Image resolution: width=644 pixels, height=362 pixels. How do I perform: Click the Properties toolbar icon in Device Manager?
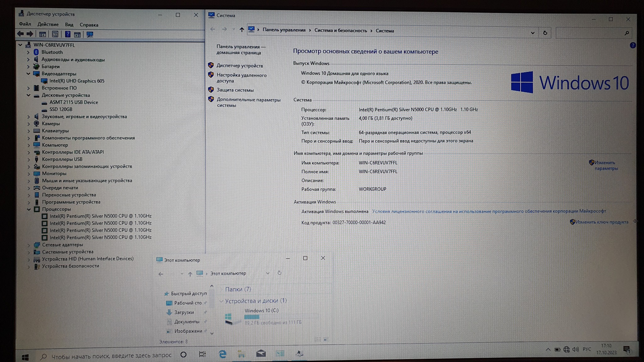tap(55, 35)
